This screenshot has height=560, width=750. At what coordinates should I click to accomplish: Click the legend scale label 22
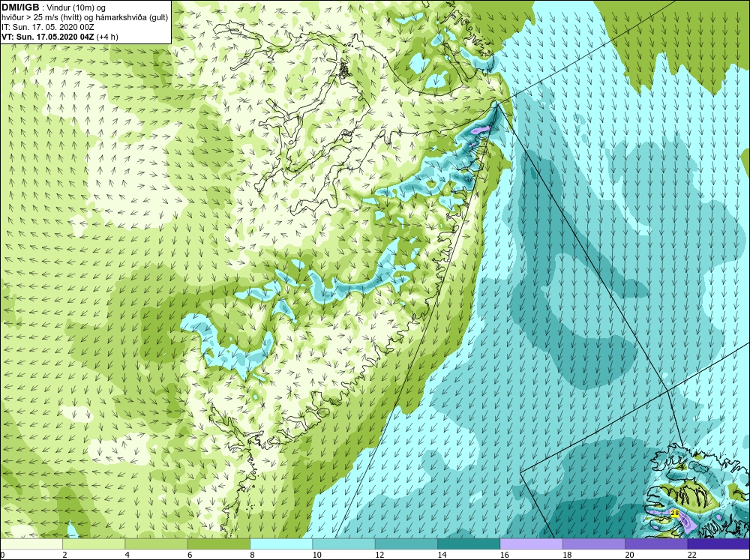click(x=692, y=555)
